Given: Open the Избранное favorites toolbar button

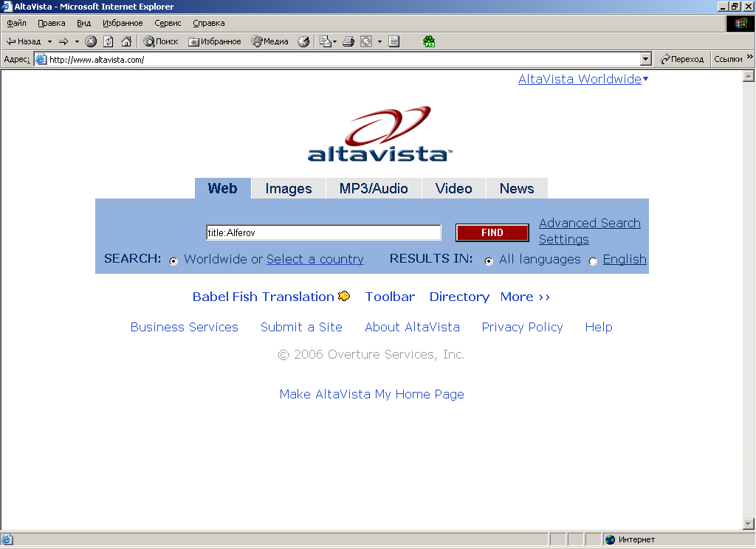Looking at the screenshot, I should (x=215, y=41).
